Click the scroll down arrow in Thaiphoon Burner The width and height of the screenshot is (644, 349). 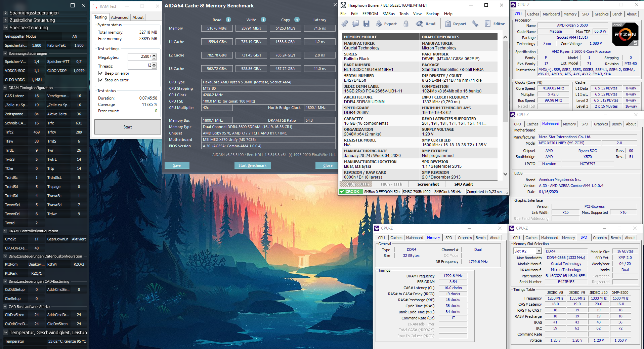click(505, 174)
